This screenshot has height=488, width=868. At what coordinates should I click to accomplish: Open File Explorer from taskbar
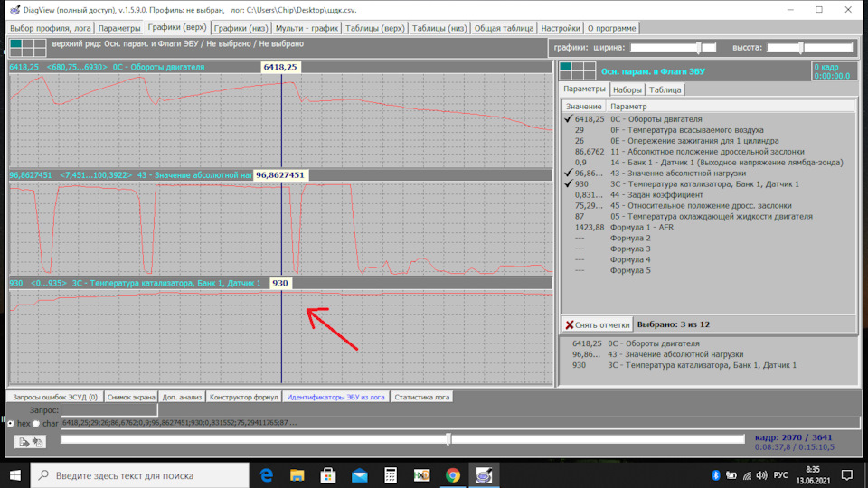pyautogui.click(x=297, y=475)
